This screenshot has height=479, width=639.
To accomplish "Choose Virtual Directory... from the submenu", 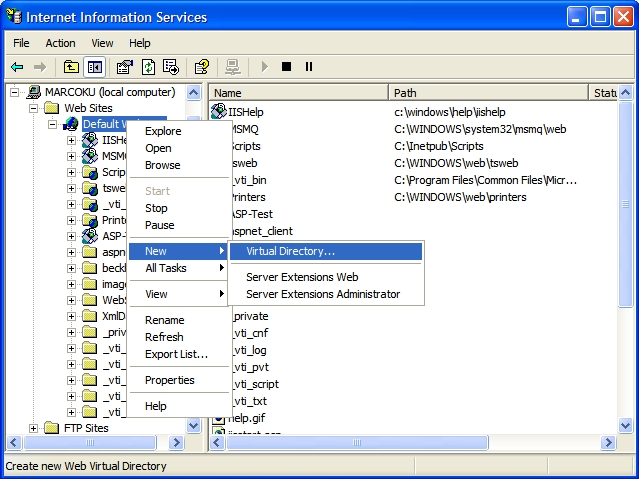I will pos(326,251).
